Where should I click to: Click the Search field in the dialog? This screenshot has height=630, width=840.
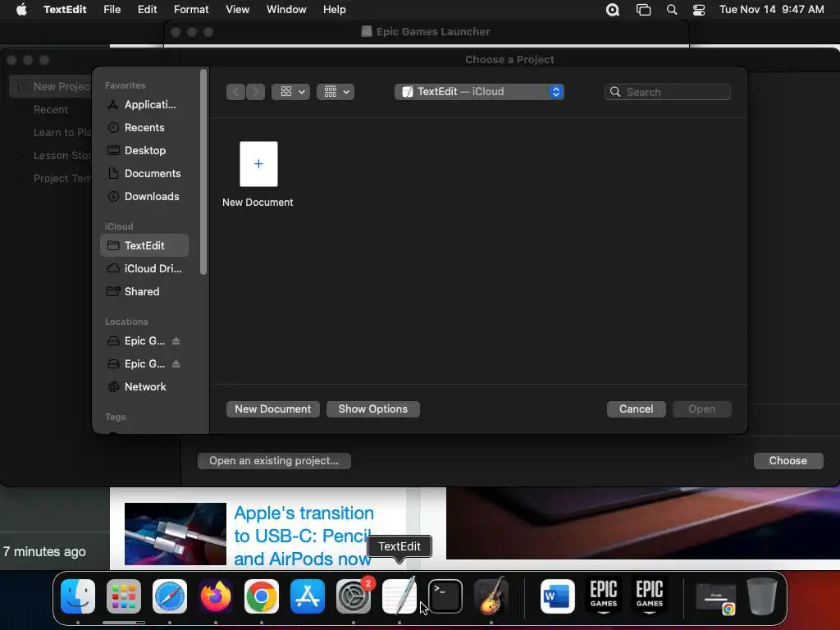[x=668, y=92]
